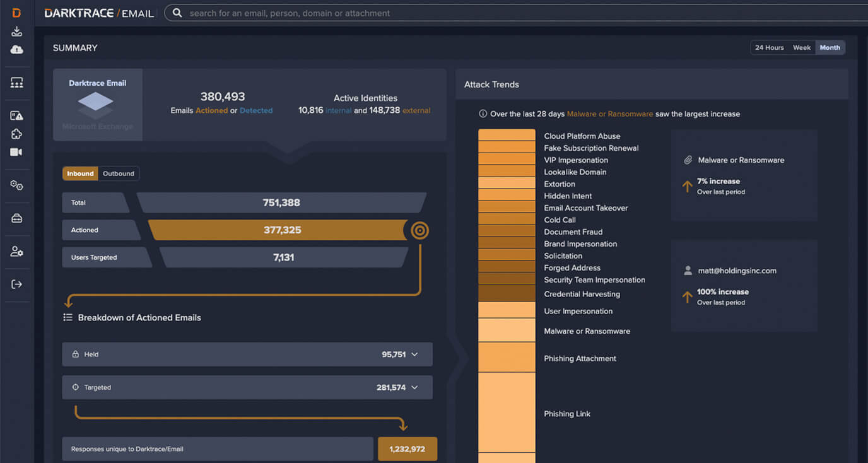Click the VIP Impersonation label

(x=576, y=160)
